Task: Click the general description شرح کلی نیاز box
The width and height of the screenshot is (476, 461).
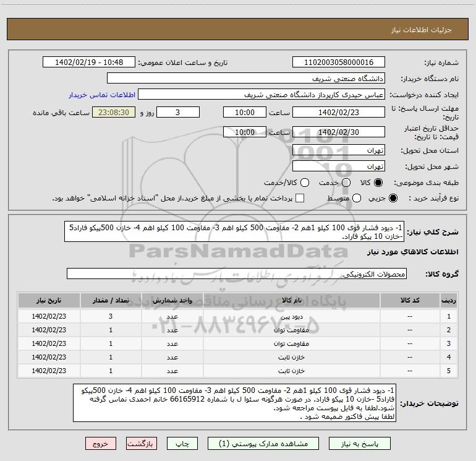Action: [234, 231]
